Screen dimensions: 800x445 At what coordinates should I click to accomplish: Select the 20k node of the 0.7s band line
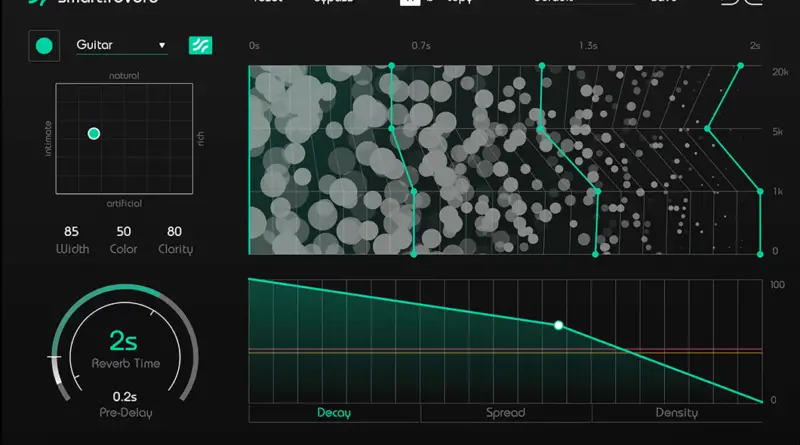[x=391, y=66]
